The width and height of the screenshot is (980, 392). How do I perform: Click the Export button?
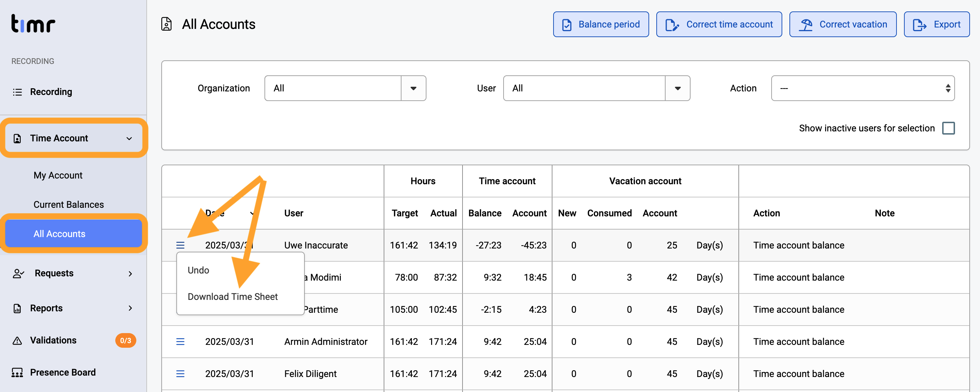click(x=936, y=24)
